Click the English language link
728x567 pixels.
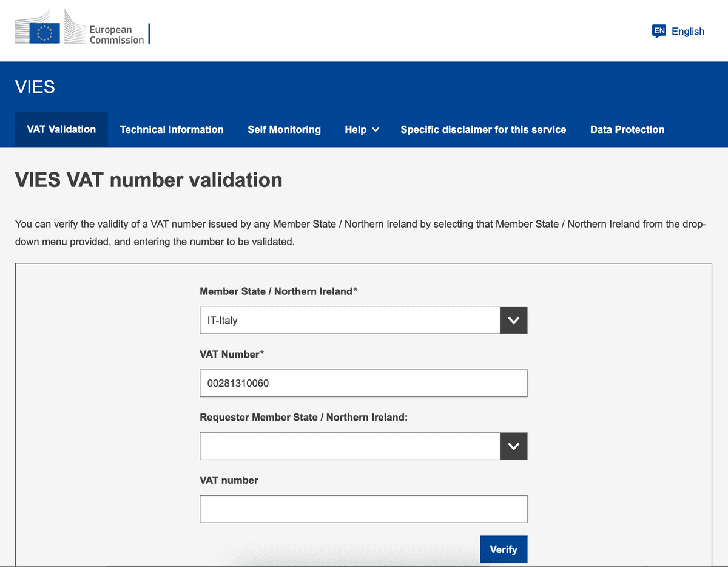click(687, 31)
